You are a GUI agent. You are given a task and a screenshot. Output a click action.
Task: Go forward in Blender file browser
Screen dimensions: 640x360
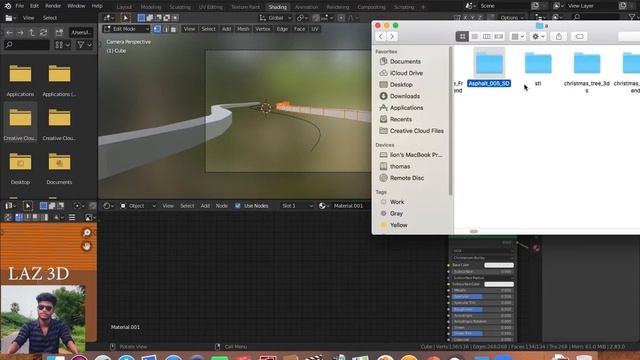click(x=20, y=32)
